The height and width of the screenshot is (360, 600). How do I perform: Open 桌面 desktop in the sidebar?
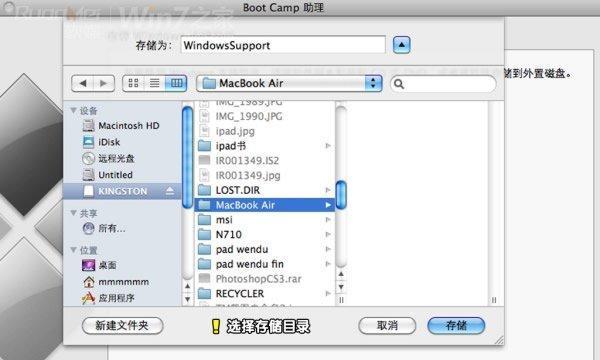122,265
